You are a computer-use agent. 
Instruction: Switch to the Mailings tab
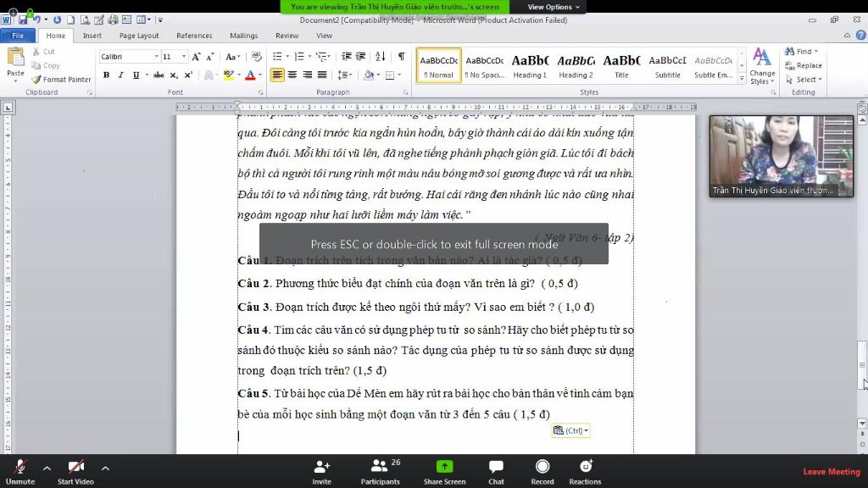click(243, 36)
